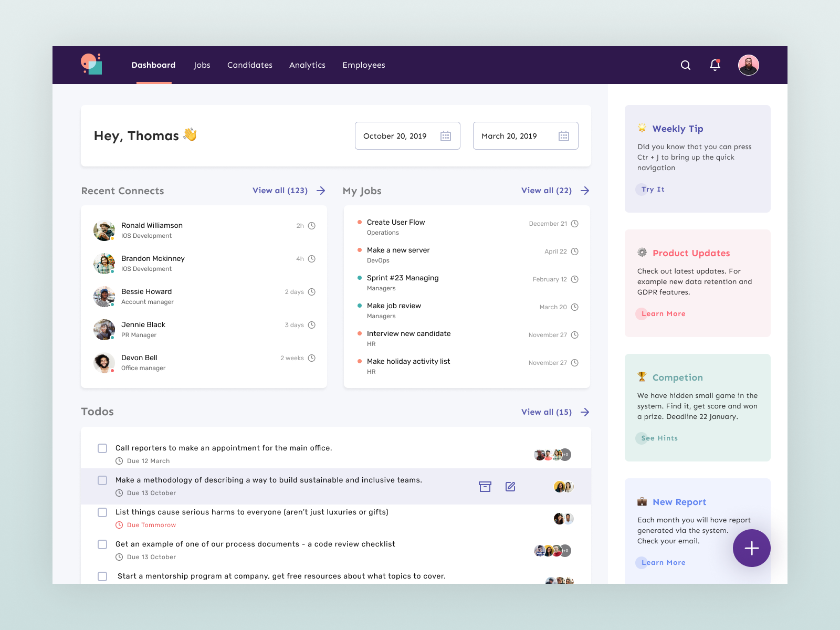Image resolution: width=840 pixels, height=630 pixels.
Task: Open calendar for March 20, 2019 field
Action: coord(564,136)
